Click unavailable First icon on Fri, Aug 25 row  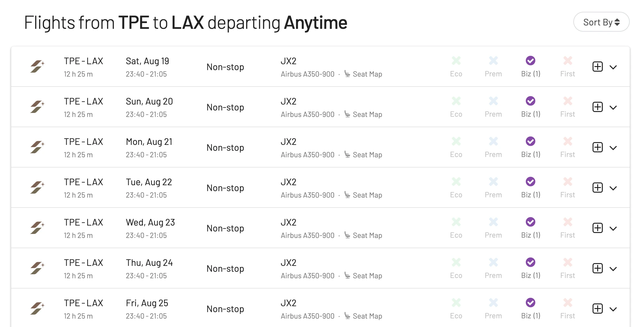coord(568,302)
